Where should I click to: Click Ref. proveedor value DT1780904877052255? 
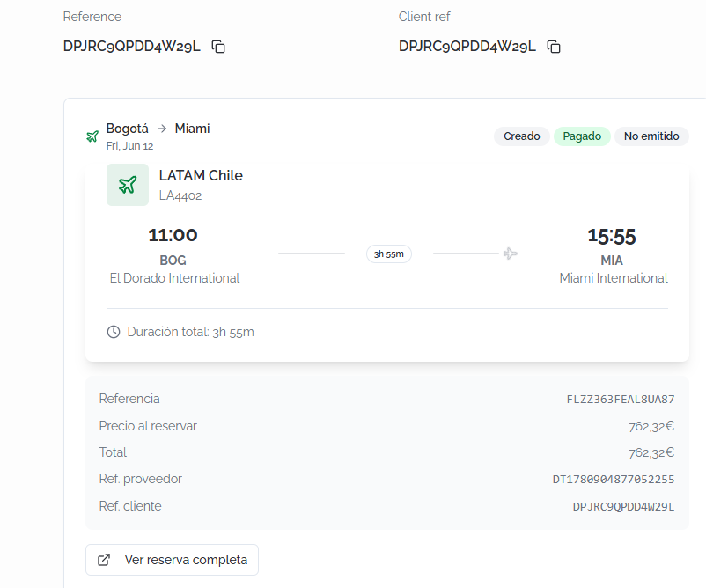[x=614, y=480]
